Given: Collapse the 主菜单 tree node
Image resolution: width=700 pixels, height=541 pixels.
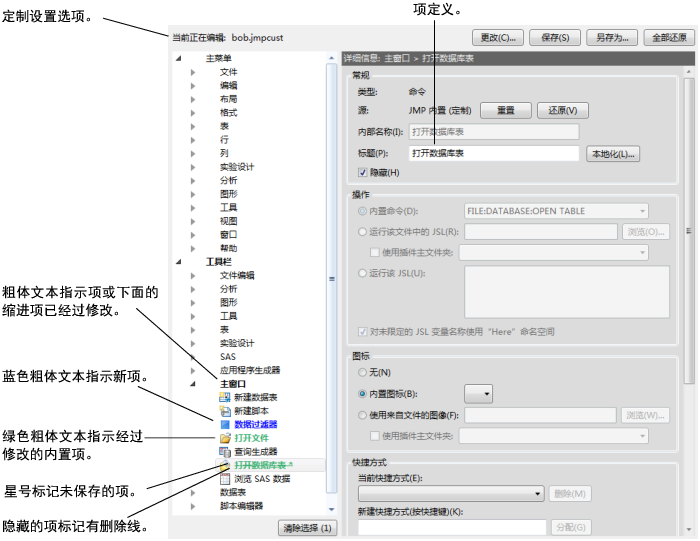Looking at the screenshot, I should pos(179,58).
